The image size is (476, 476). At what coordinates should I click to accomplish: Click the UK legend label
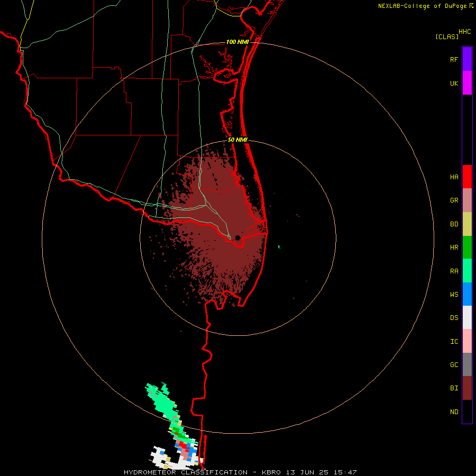pos(454,83)
